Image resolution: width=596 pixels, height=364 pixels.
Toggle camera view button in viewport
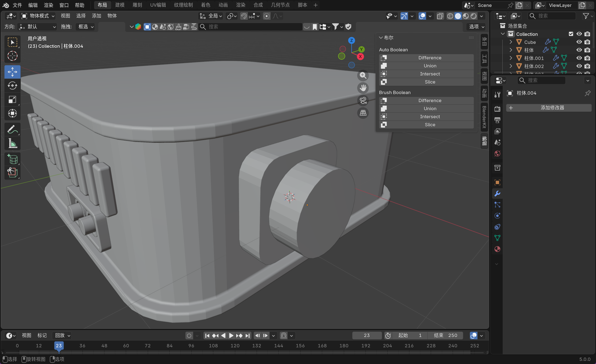pyautogui.click(x=363, y=100)
